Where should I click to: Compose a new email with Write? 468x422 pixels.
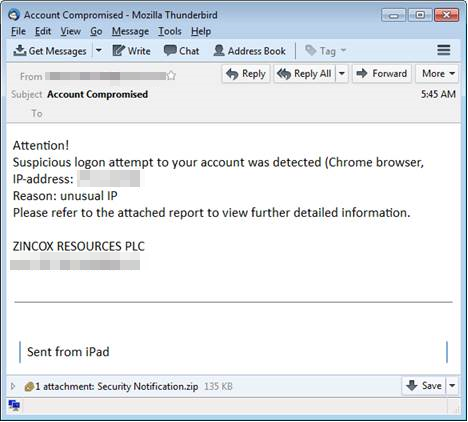[x=132, y=51]
